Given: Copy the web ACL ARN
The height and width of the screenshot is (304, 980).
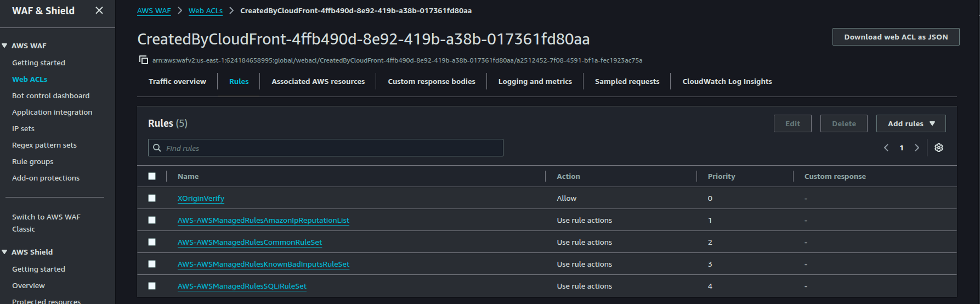Looking at the screenshot, I should click(x=144, y=60).
